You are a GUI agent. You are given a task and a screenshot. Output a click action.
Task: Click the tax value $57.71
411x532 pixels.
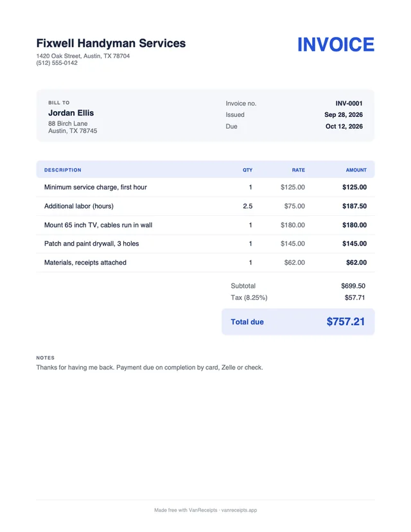354,298
